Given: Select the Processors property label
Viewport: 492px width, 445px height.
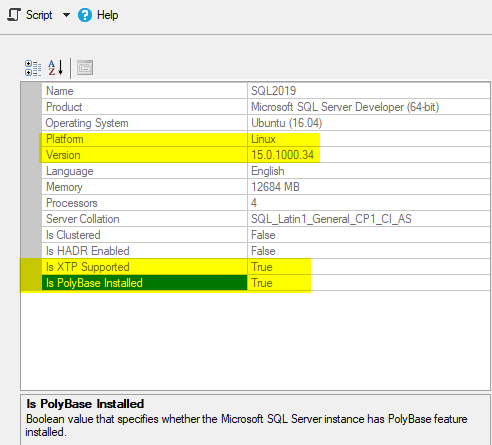Looking at the screenshot, I should tap(72, 203).
